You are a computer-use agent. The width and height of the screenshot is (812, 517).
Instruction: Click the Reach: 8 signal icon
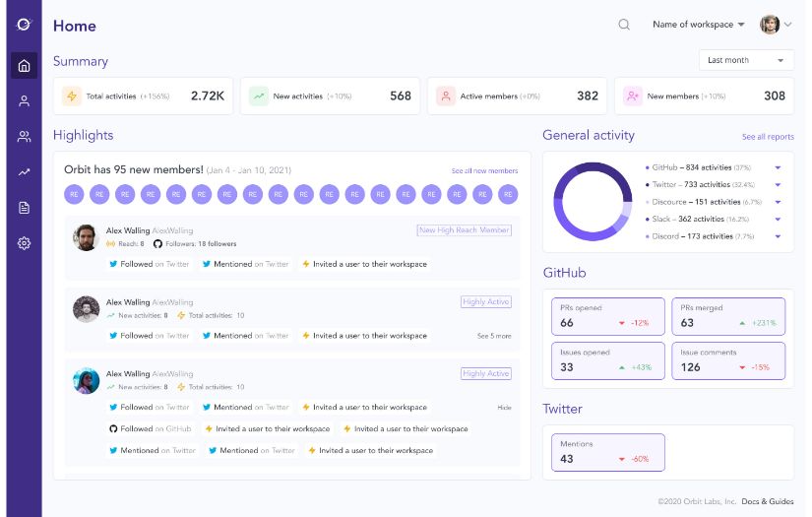tap(110, 243)
